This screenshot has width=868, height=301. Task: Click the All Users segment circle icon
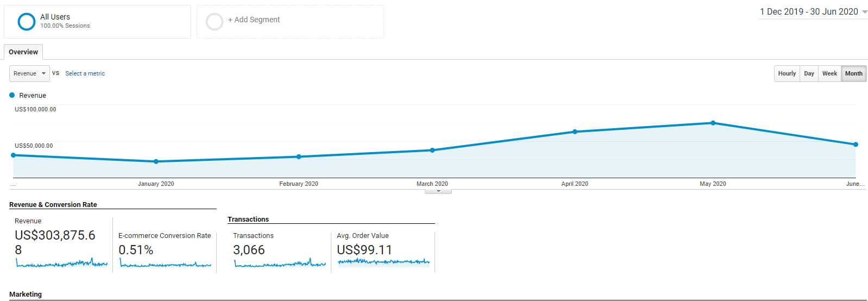(26, 22)
